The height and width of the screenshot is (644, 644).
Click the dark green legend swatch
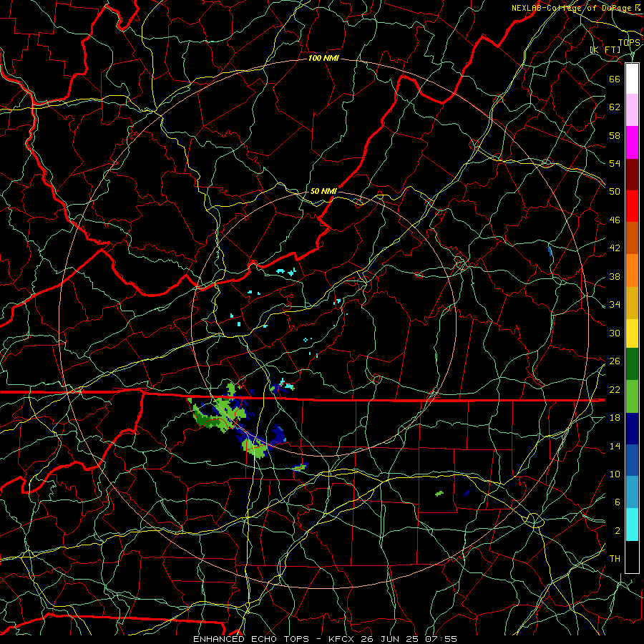pos(632,364)
